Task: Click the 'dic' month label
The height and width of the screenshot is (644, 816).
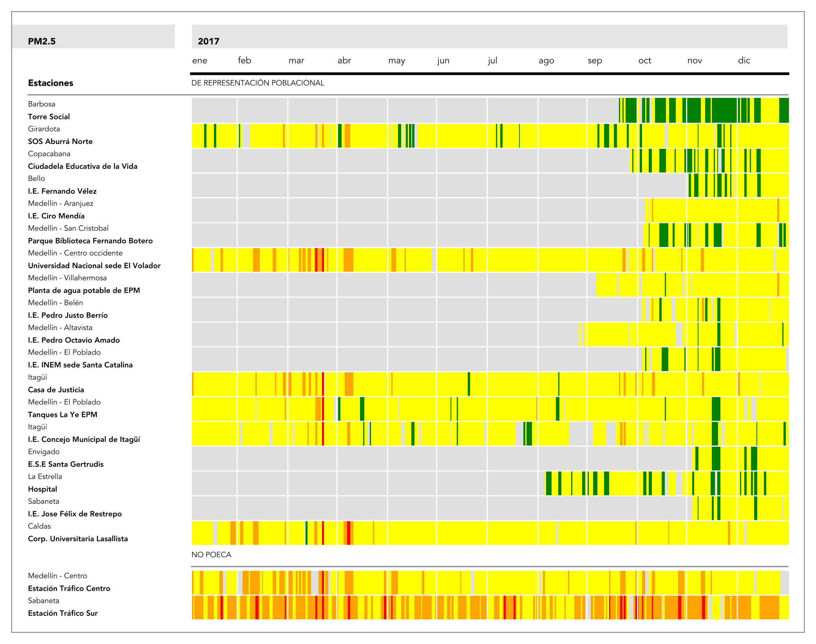Action: [x=744, y=60]
